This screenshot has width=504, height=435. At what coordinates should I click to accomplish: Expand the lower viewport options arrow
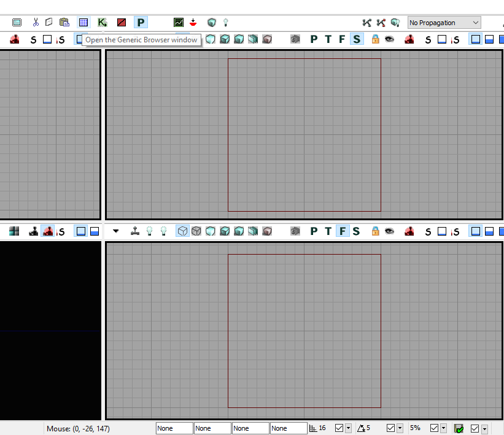pyautogui.click(x=116, y=231)
